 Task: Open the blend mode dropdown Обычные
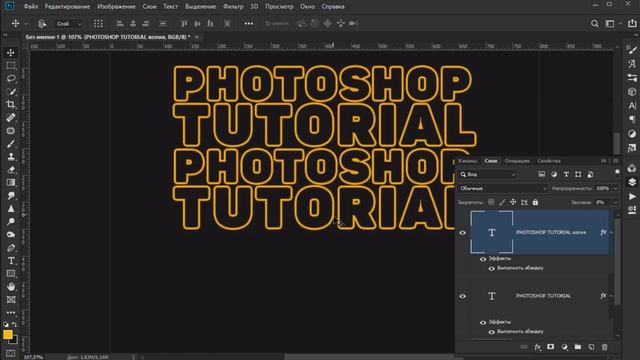[503, 188]
